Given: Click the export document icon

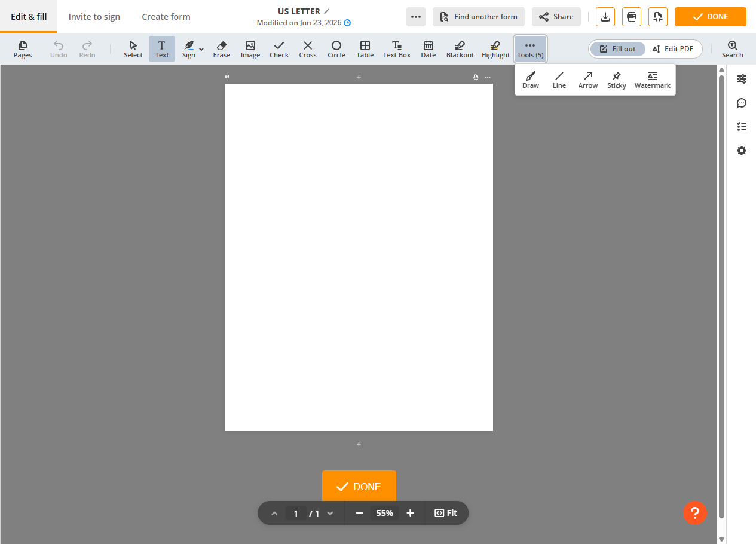Looking at the screenshot, I should (658, 17).
